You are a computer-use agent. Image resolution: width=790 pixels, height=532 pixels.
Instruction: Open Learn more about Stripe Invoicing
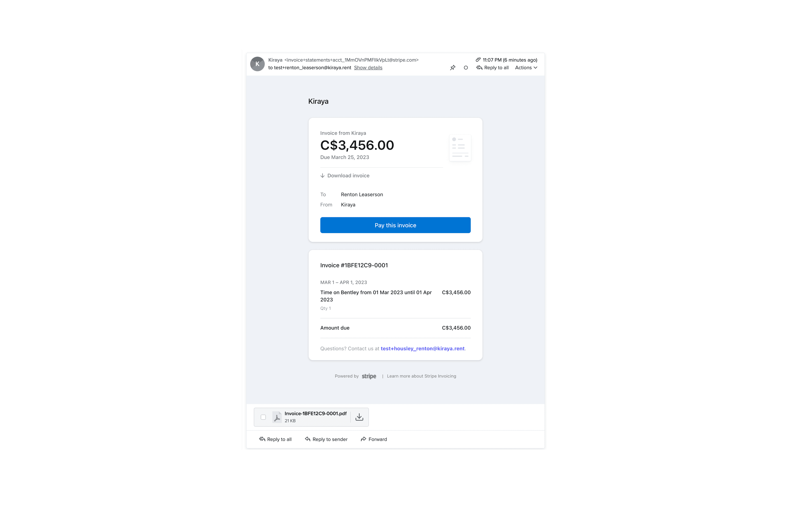421,376
